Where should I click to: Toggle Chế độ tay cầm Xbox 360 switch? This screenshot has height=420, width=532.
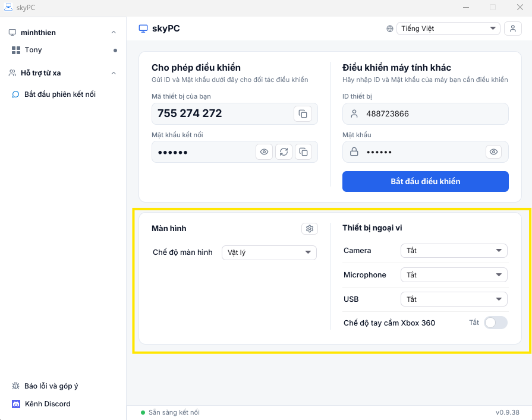point(496,323)
